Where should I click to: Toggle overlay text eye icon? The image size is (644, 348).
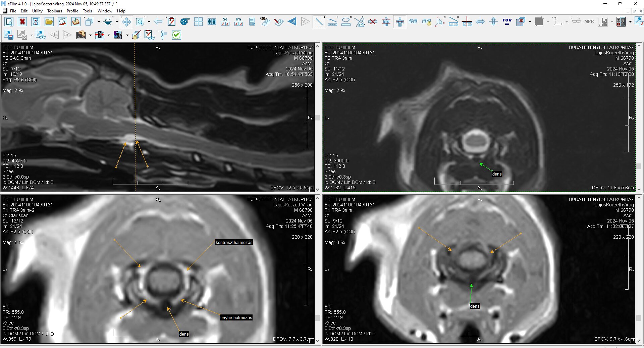(x=265, y=22)
